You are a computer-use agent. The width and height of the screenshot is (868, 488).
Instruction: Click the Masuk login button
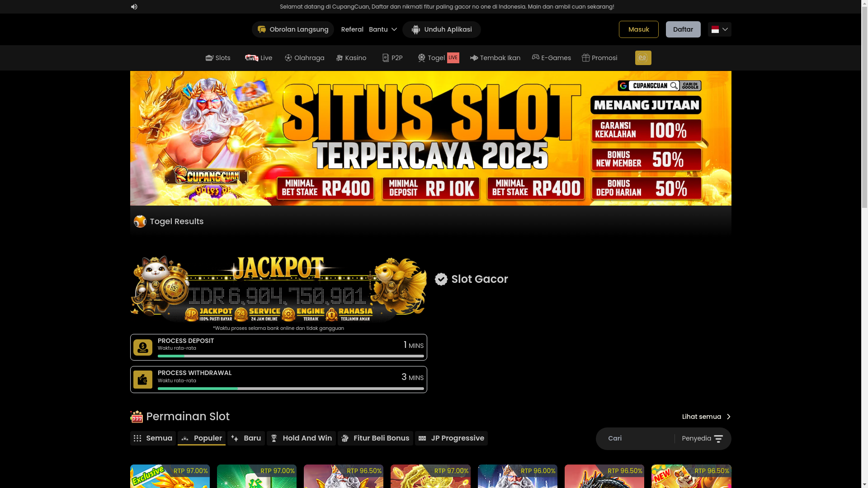(639, 29)
